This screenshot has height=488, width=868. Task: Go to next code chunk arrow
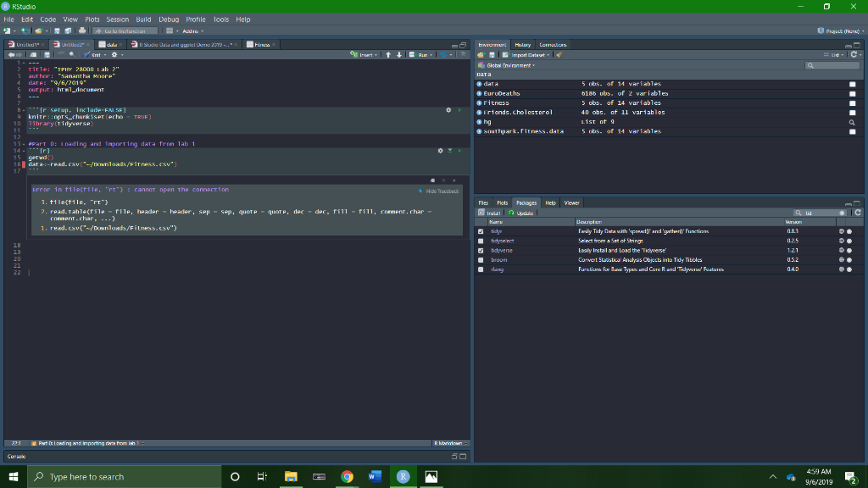(398, 55)
